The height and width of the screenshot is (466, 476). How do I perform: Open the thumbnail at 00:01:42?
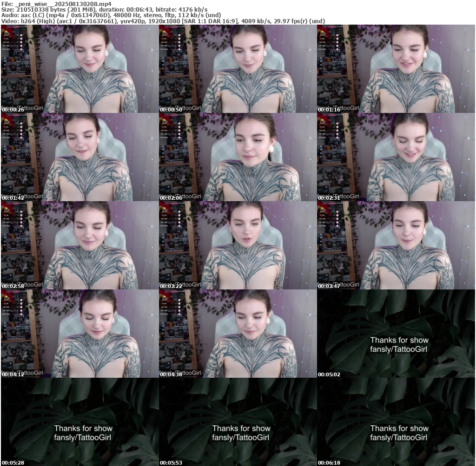79,157
